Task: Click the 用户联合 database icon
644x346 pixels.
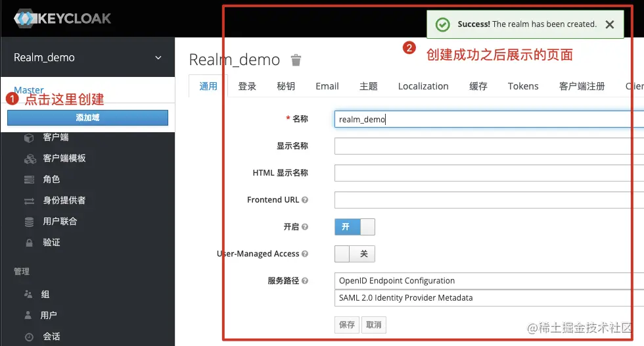Action: click(x=29, y=222)
